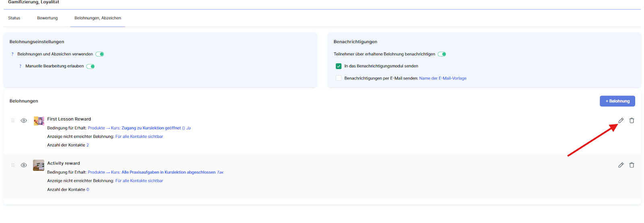Open the Bewertung tab
644x223 pixels.
[47, 18]
